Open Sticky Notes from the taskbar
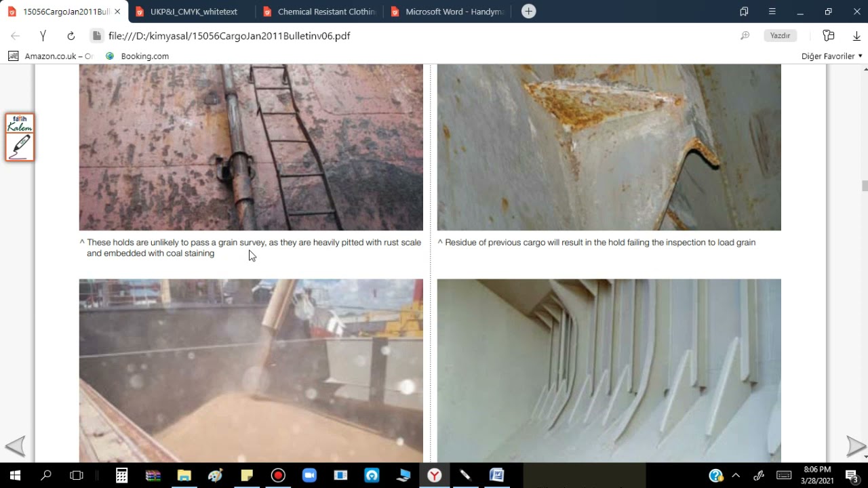Image resolution: width=868 pixels, height=488 pixels. pos(247,475)
